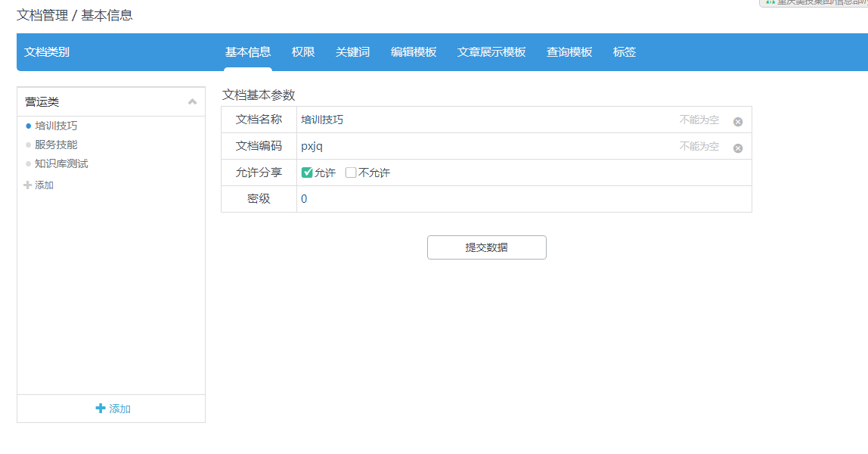Click the 密级 value field
Screen dimensions: 868x454
point(522,199)
